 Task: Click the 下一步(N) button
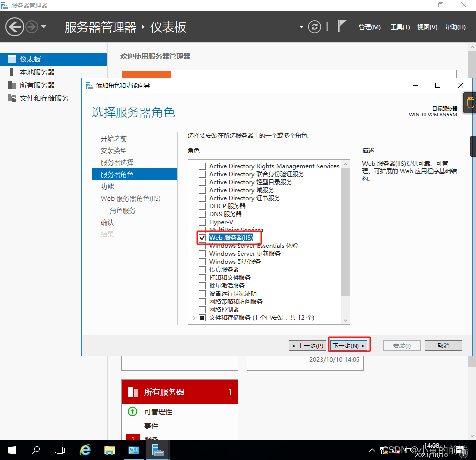349,345
